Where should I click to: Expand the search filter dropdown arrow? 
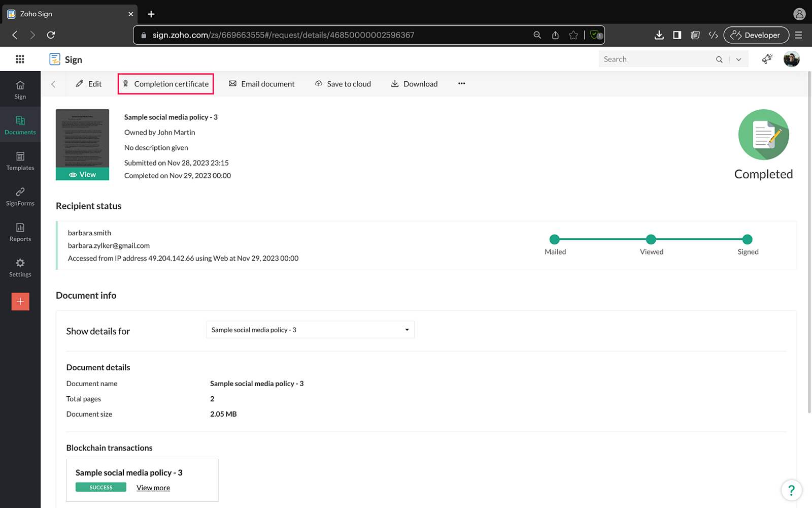pos(738,59)
